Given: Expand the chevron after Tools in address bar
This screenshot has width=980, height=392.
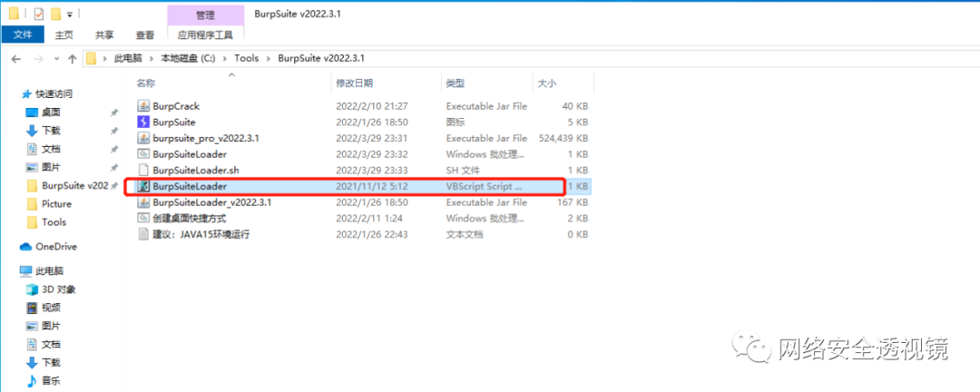Looking at the screenshot, I should (x=268, y=58).
